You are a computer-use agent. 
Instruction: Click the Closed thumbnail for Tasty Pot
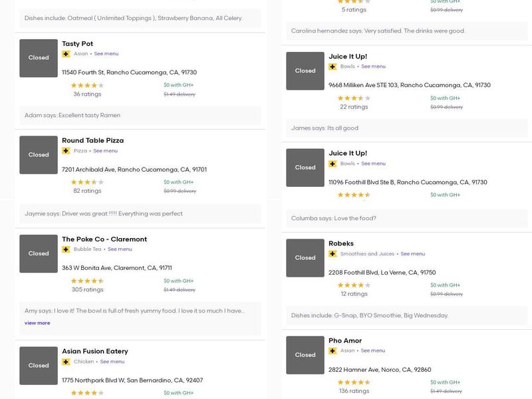pos(39,58)
